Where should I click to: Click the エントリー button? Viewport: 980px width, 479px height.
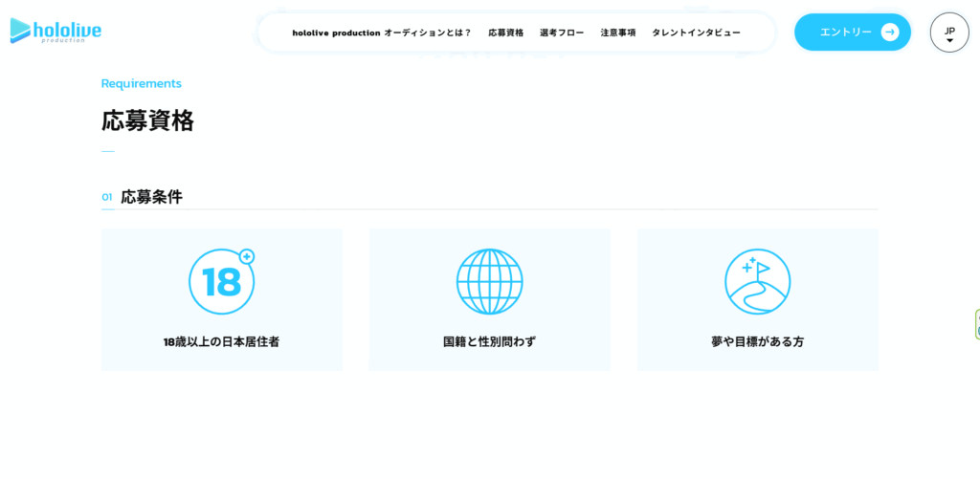click(x=853, y=32)
